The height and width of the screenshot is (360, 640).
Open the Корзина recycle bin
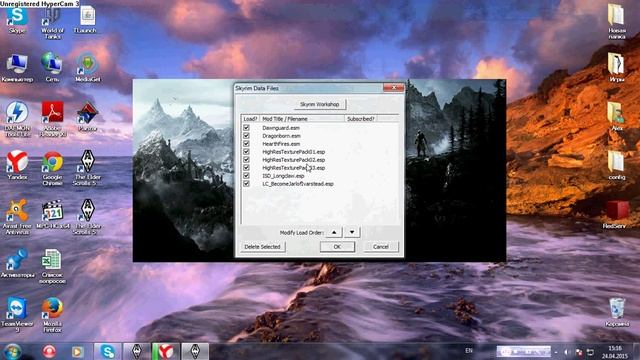[617, 312]
